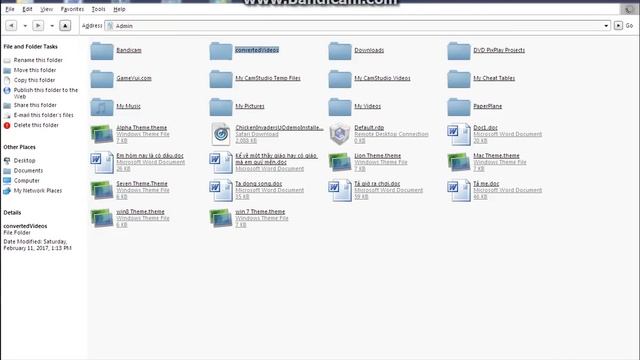Viewport: 640px width, 360px height.
Task: Select Em hôm nay là cô dâu.doc icon
Action: pos(102,162)
